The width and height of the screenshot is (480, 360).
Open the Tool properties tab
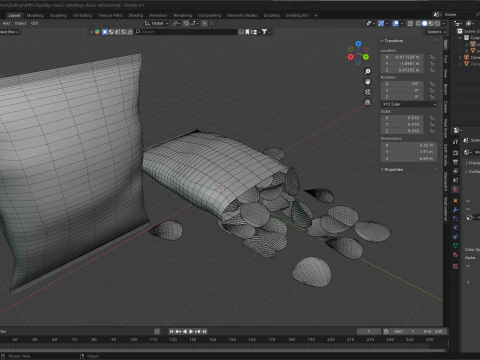tap(455, 142)
